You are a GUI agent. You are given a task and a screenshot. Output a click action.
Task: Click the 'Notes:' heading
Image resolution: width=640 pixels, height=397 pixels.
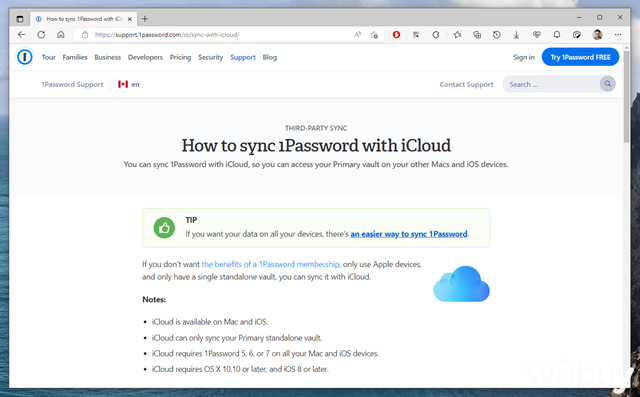point(154,299)
